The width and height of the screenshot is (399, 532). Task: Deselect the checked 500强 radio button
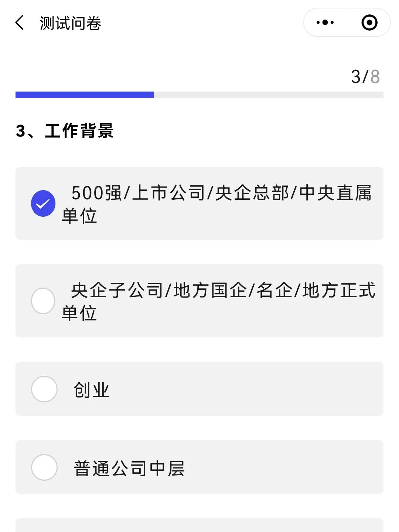(43, 203)
